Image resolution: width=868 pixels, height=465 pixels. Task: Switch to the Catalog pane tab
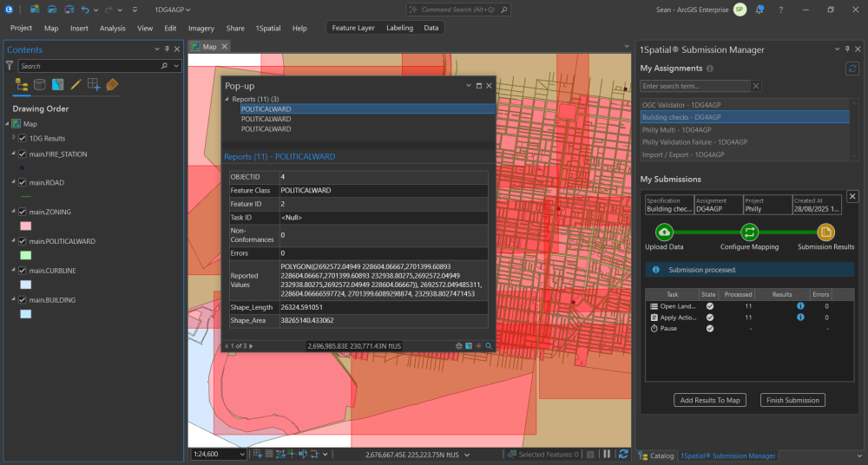point(656,456)
